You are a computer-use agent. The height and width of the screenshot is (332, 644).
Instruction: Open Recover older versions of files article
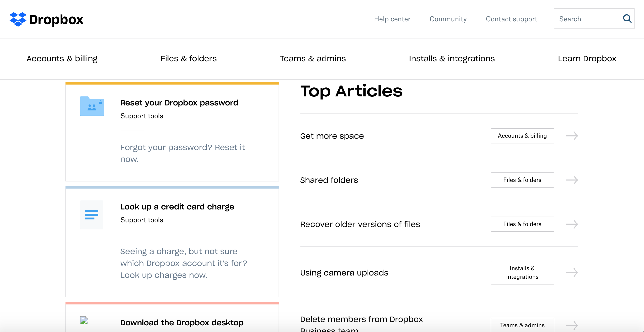point(360,224)
